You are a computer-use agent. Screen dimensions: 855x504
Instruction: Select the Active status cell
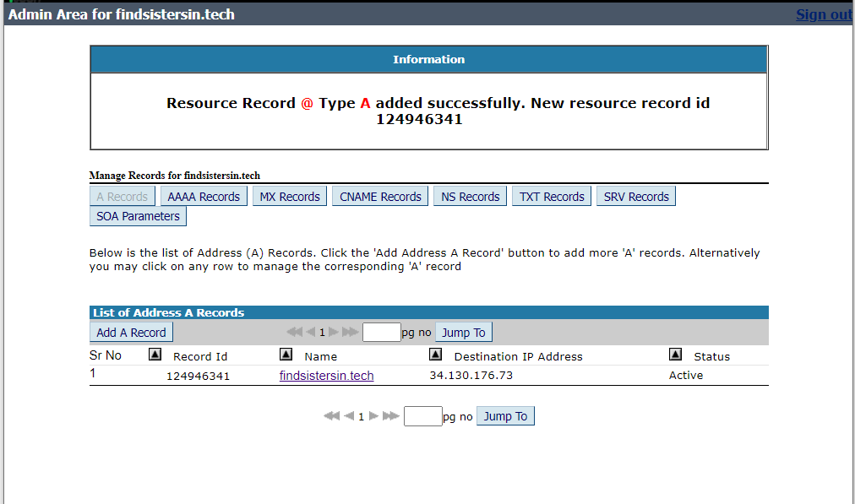coord(686,376)
